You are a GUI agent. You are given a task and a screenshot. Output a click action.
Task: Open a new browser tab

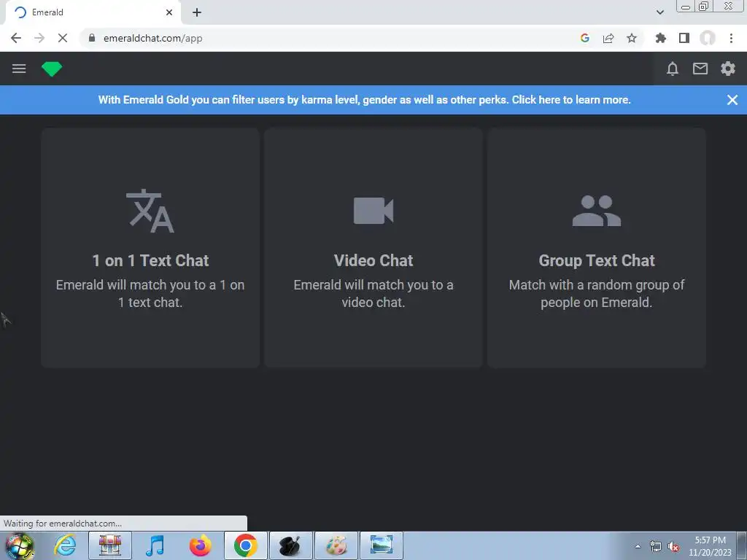coord(197,12)
